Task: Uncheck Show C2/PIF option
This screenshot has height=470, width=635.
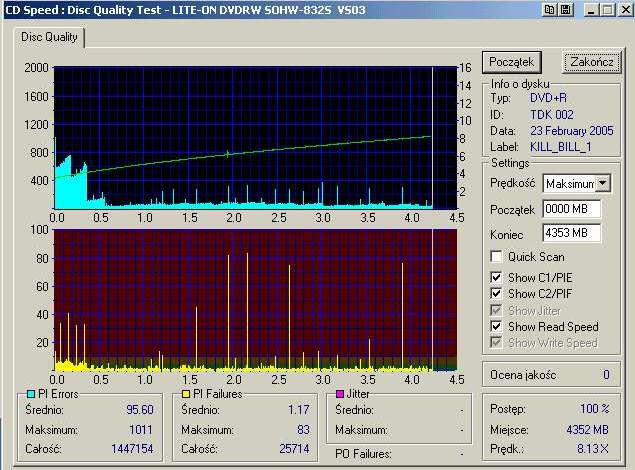Action: [x=496, y=293]
